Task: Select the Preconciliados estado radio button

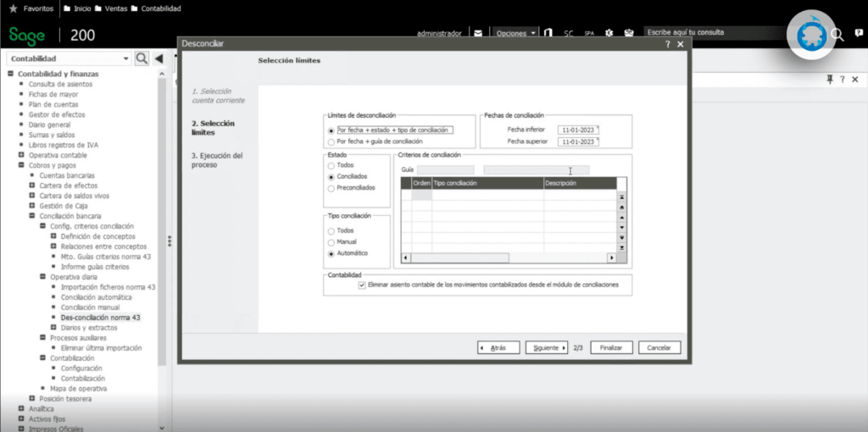Action: [331, 188]
